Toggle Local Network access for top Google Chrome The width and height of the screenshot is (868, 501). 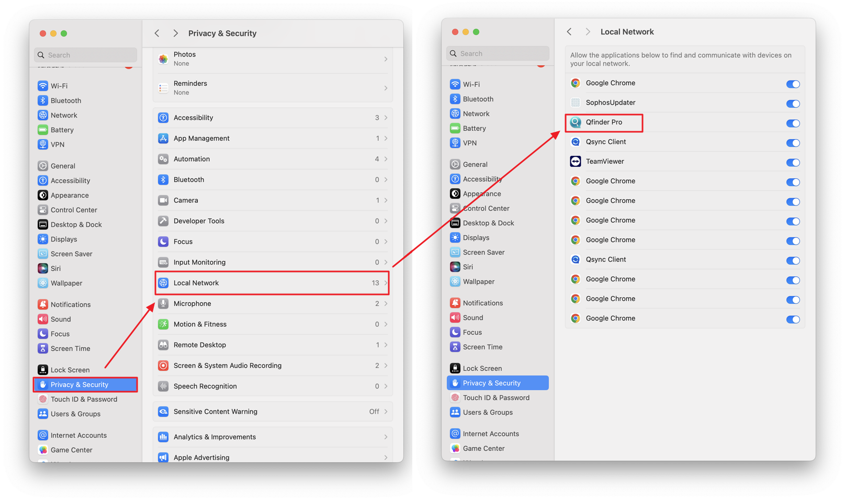tap(793, 84)
